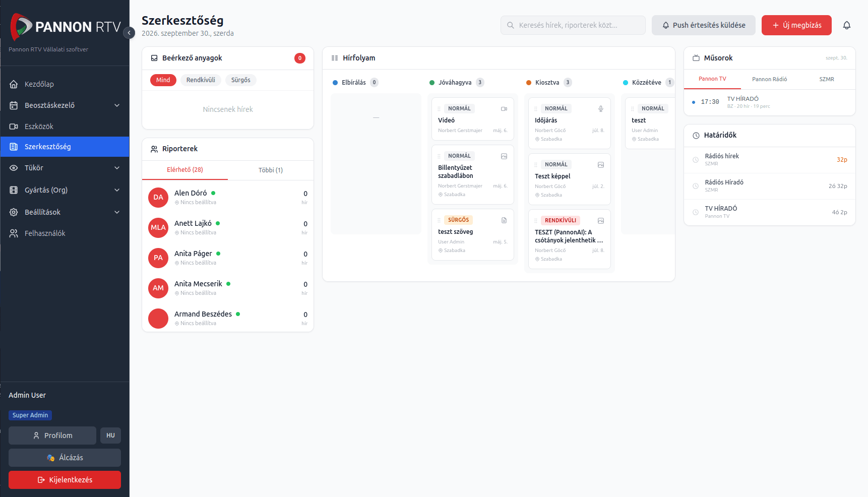The image size is (868, 497).
Task: Log out via Kijelentkezés
Action: pos(65,480)
